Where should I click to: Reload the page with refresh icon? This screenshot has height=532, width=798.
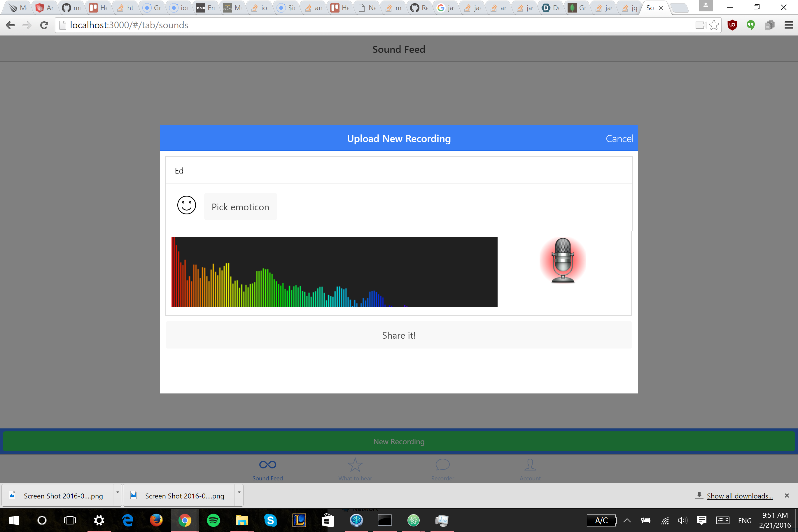tap(44, 25)
